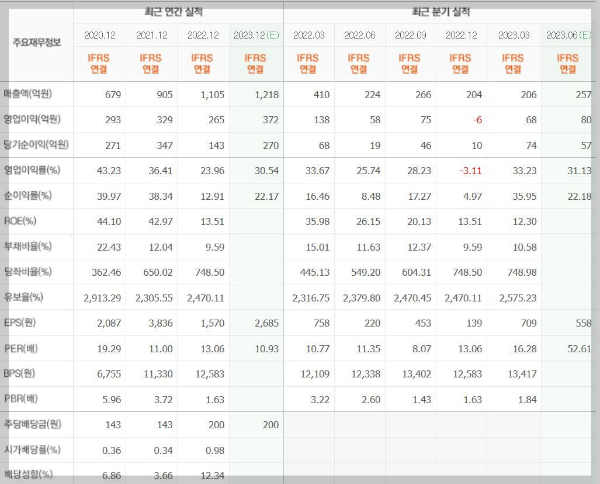
Task: Click the 372 estimated operating profit
Action: [x=271, y=120]
